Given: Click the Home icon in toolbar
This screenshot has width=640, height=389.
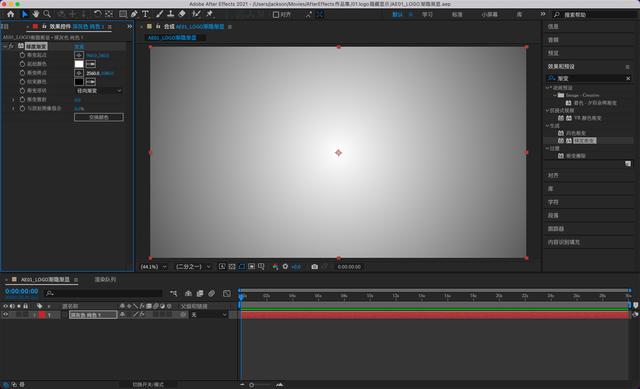Looking at the screenshot, I should click(x=11, y=14).
